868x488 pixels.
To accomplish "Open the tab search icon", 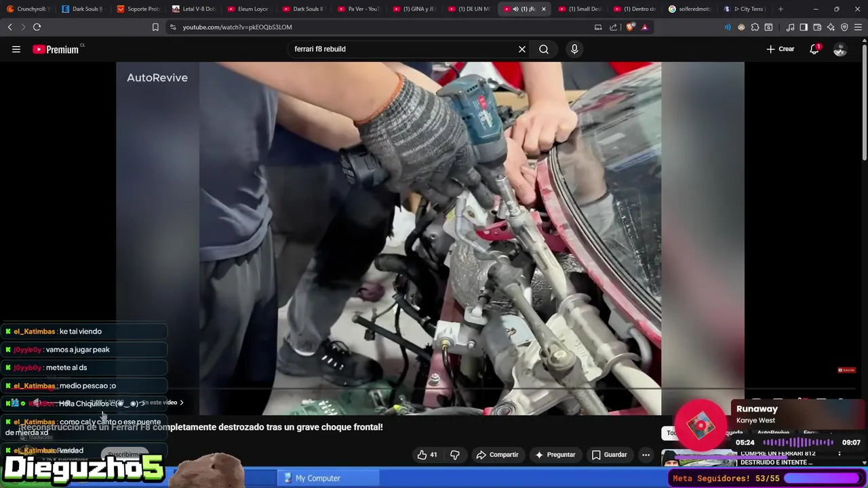I will [x=768, y=27].
